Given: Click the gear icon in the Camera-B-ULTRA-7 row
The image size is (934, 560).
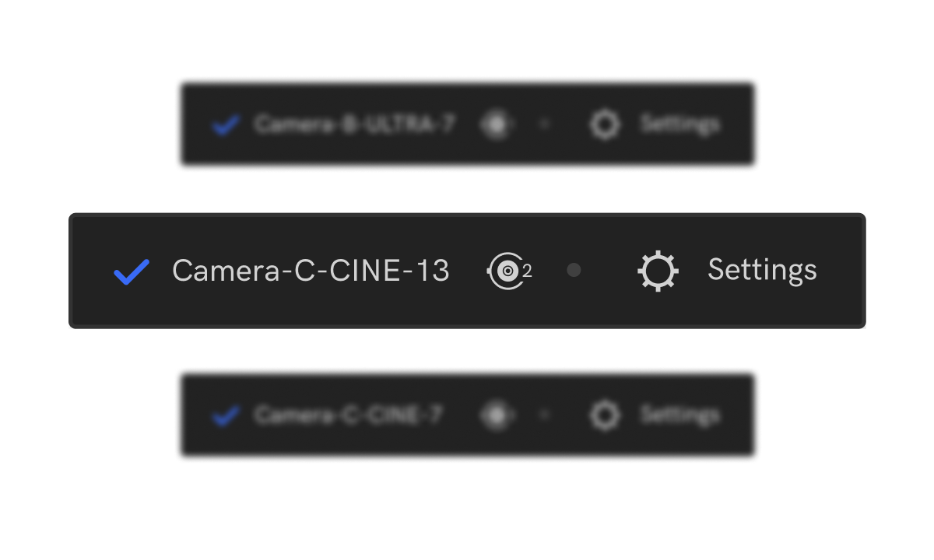Looking at the screenshot, I should [x=605, y=124].
